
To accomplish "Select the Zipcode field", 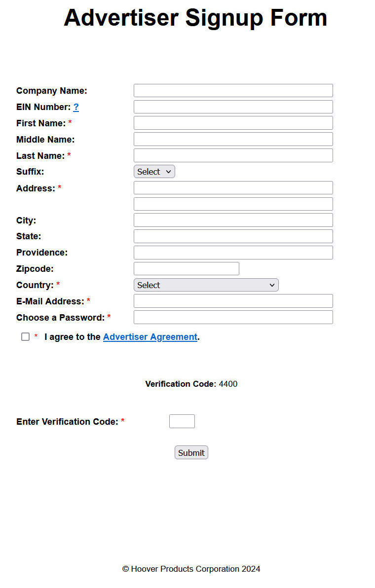I will (x=187, y=269).
